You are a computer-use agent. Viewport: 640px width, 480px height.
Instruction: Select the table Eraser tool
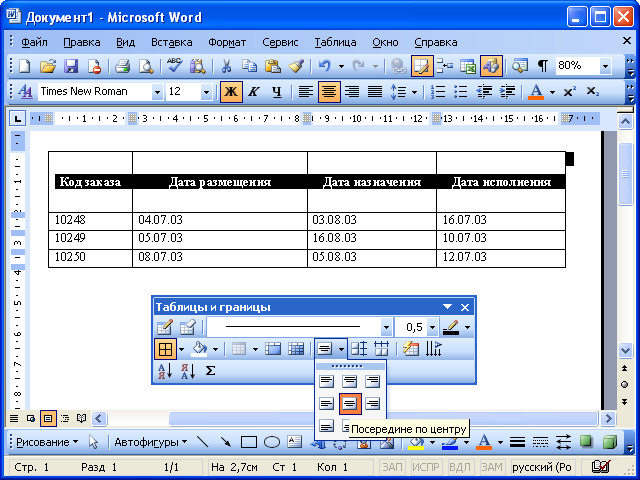click(x=188, y=327)
